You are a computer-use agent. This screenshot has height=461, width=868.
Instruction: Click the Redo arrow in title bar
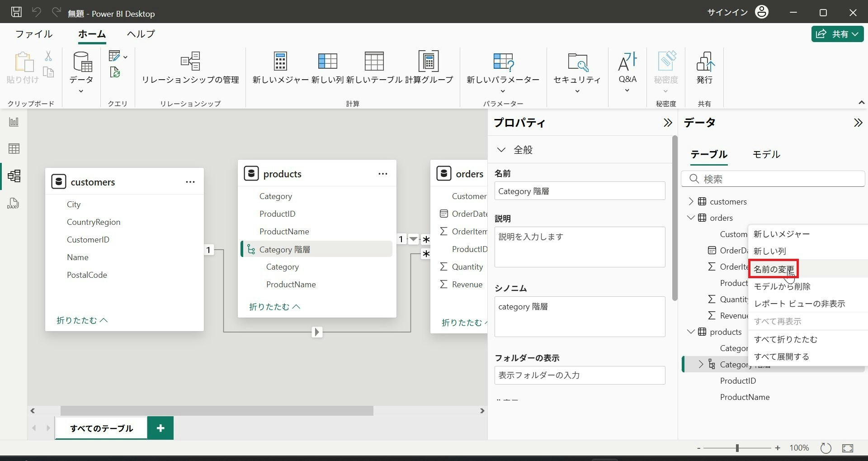pyautogui.click(x=56, y=12)
